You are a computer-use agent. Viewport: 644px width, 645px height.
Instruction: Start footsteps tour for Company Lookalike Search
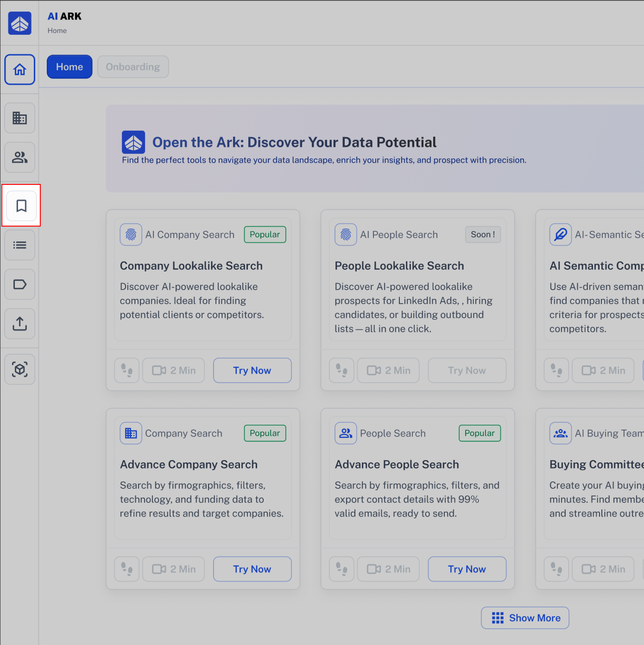pos(127,370)
